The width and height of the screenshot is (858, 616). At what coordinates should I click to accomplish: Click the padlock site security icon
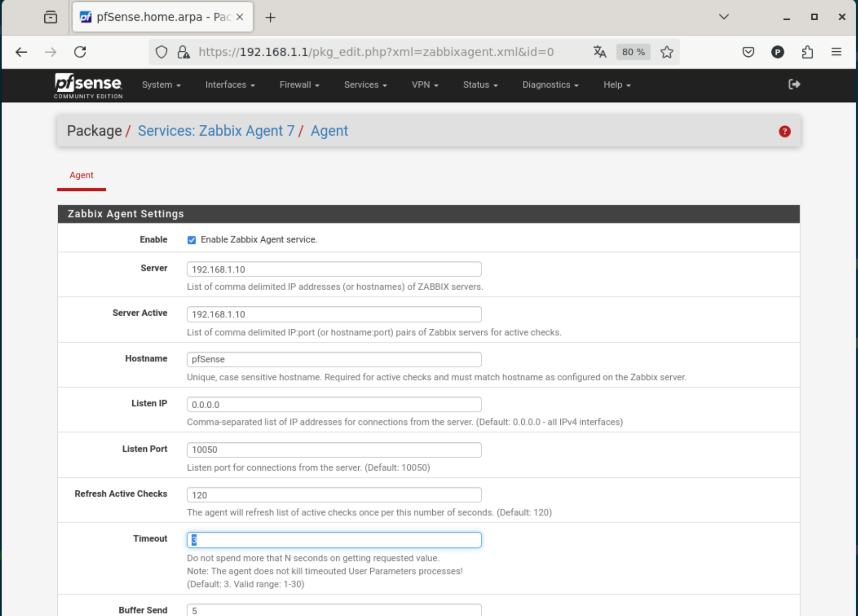pyautogui.click(x=184, y=52)
